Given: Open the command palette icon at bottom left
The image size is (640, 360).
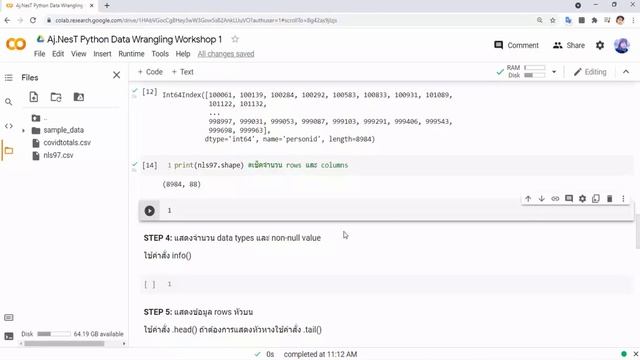Looking at the screenshot, I should coord(9,318).
